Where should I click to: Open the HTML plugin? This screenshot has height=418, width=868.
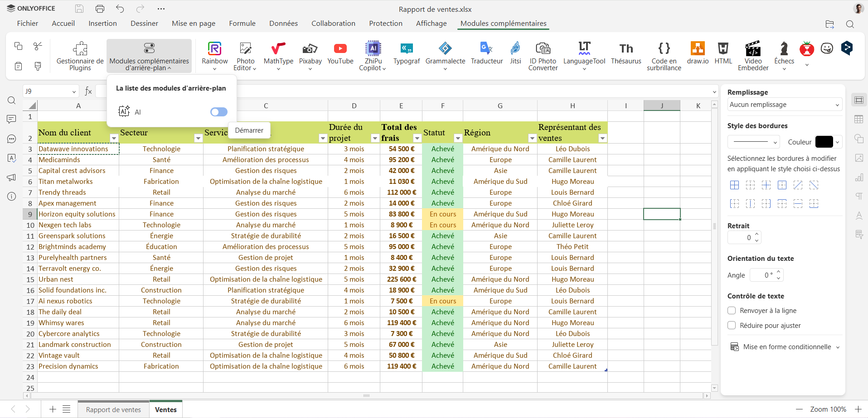tap(723, 52)
